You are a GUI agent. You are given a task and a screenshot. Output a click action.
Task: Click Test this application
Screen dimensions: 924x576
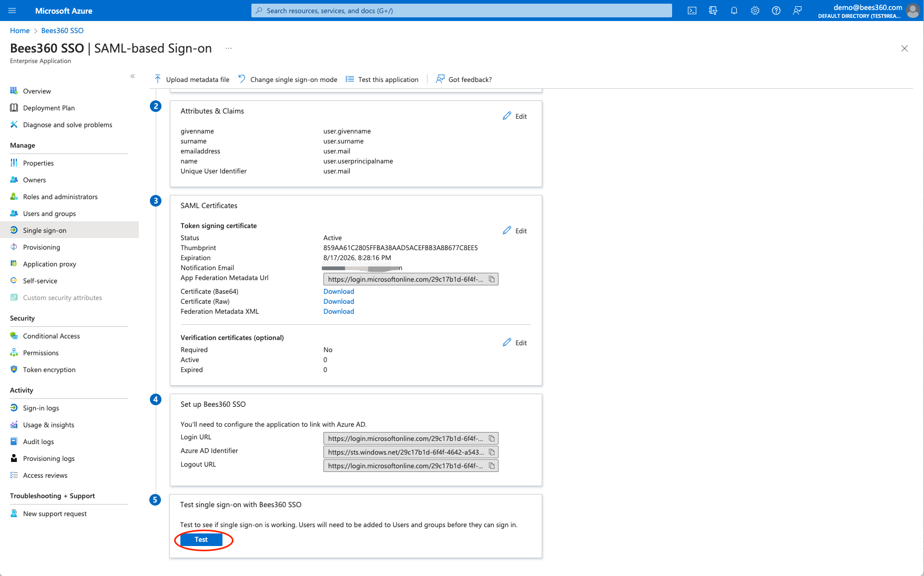[382, 79]
